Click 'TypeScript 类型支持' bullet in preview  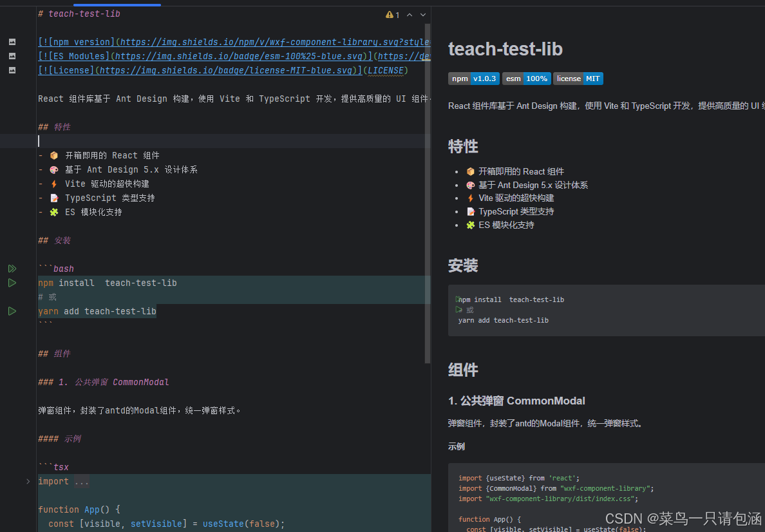pyautogui.click(x=516, y=211)
